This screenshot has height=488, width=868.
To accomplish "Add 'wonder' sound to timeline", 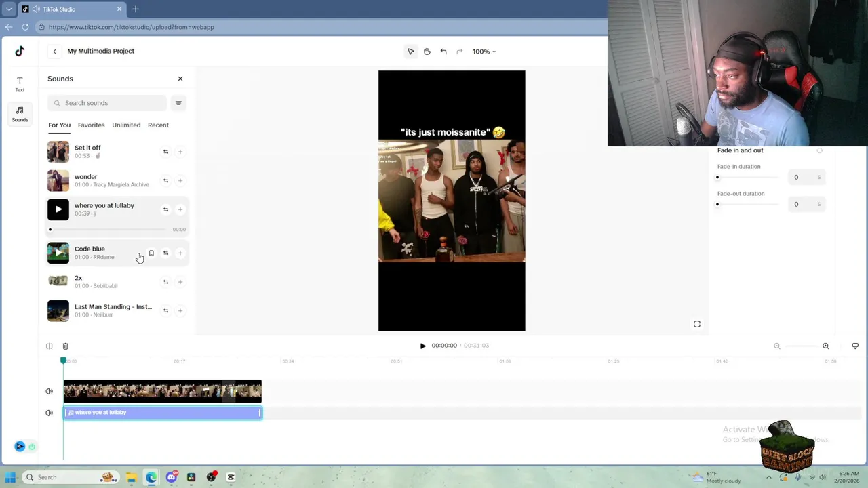I will (x=180, y=181).
